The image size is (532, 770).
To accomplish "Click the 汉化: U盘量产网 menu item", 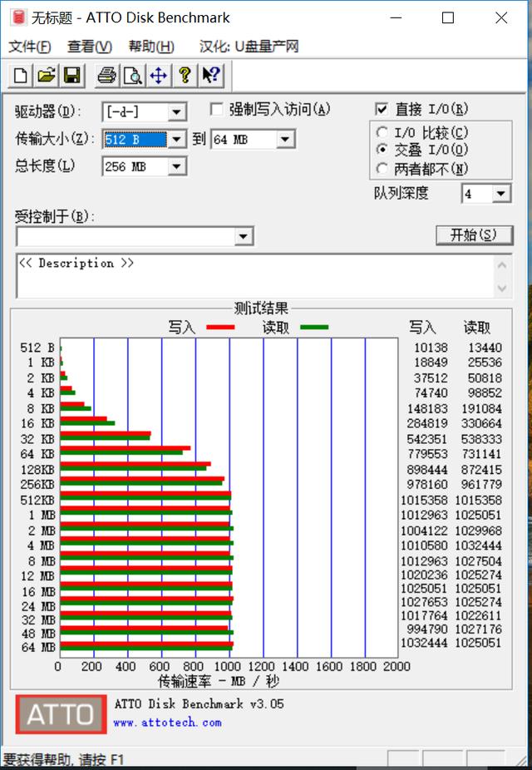I will pos(249,47).
